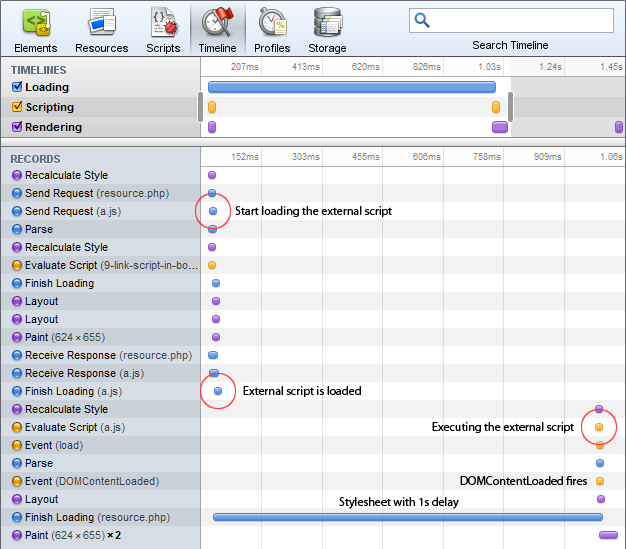Select the Timeline panel icon
Image resolution: width=626 pixels, height=549 pixels.
pos(217,22)
